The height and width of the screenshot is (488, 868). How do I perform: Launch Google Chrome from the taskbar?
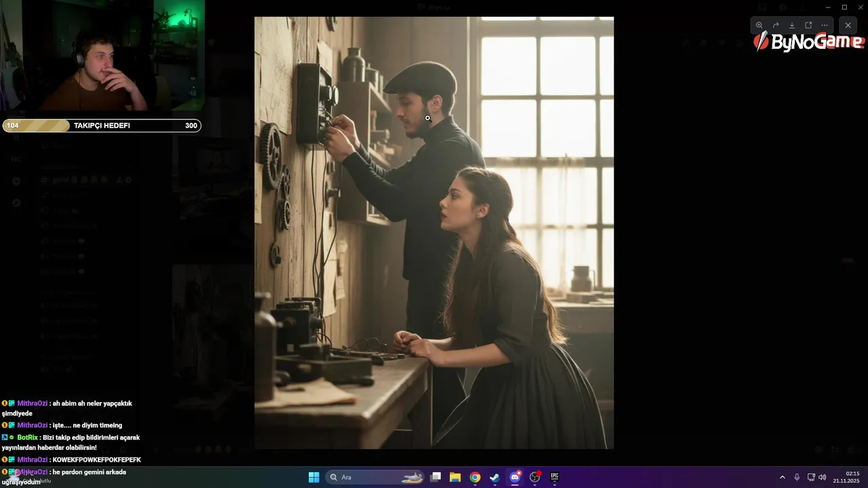point(475,477)
